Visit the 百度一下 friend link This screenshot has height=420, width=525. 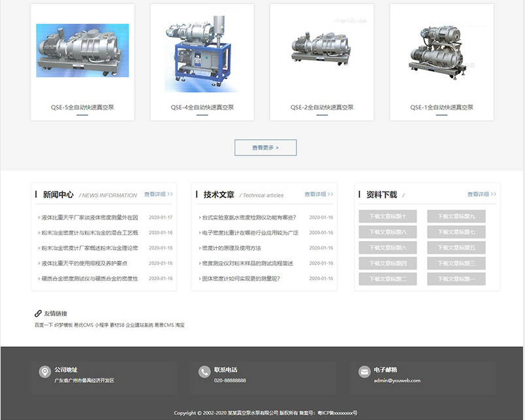pos(44,325)
